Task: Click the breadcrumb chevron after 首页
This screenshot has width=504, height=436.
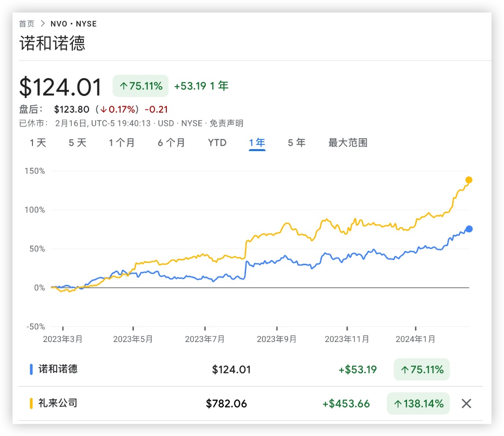Action: coord(42,24)
